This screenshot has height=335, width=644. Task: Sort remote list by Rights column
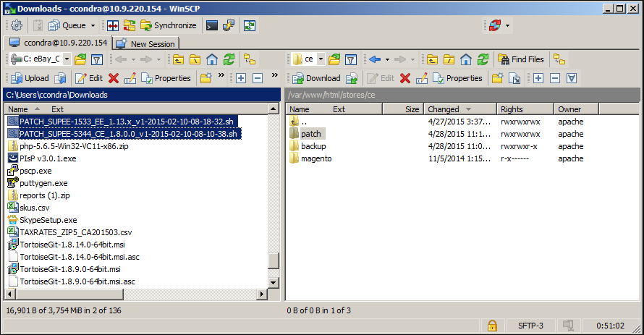(525, 109)
